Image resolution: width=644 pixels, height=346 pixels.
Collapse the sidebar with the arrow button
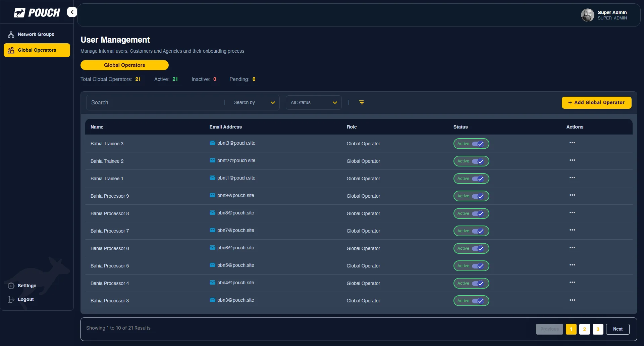coord(72,12)
